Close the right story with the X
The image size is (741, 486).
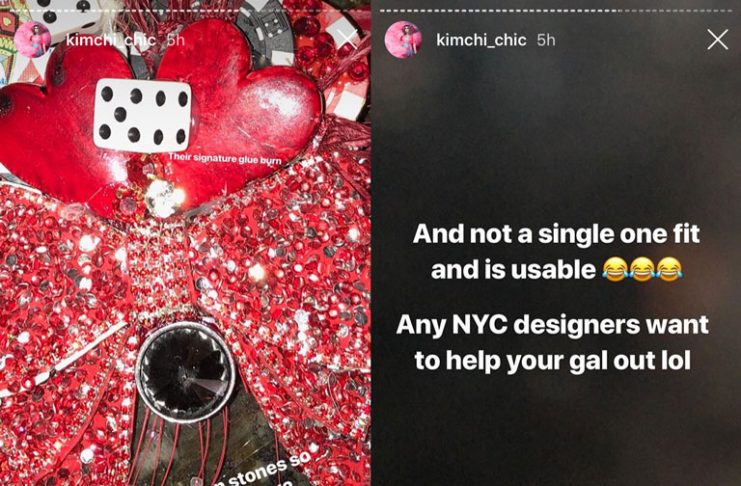pos(717,40)
